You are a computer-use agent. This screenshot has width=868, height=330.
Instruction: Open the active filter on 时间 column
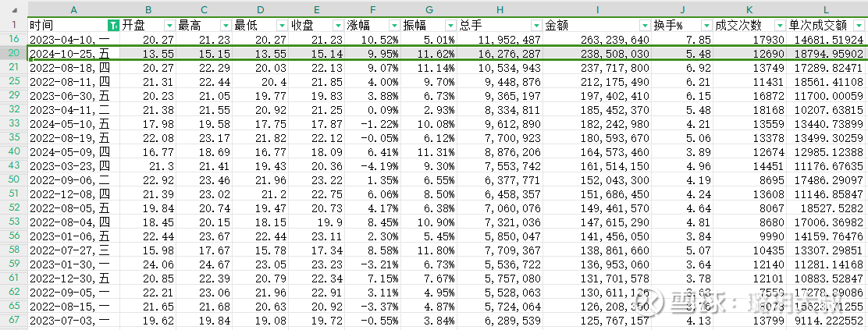click(x=113, y=26)
